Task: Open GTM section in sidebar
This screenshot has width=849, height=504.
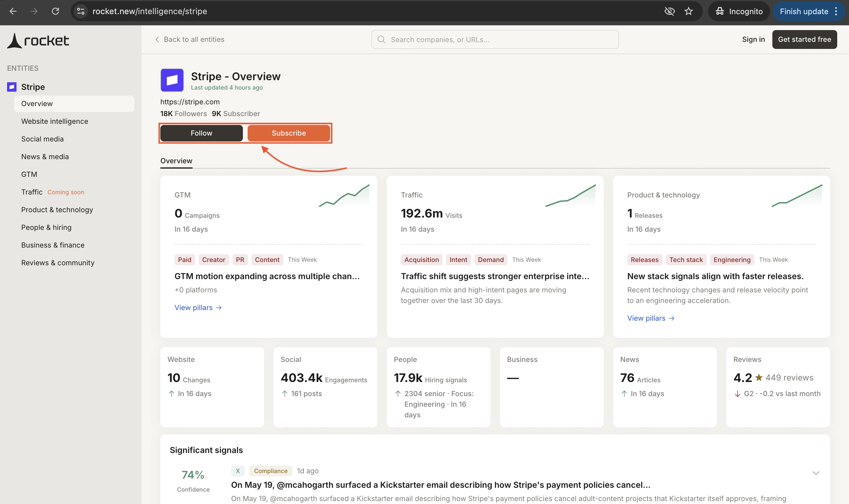Action: coord(29,174)
